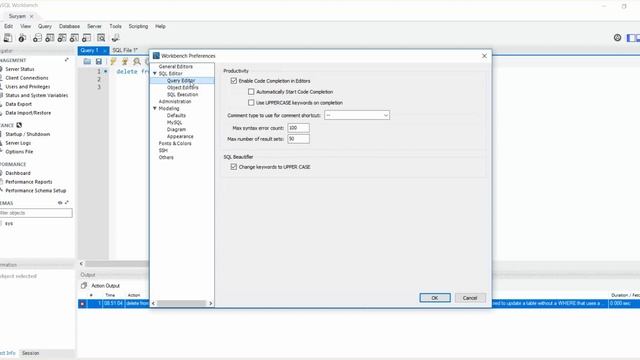Save script floppy icon in query toolbar
Image resolution: width=640 pixels, height=360 pixels.
click(x=99, y=61)
